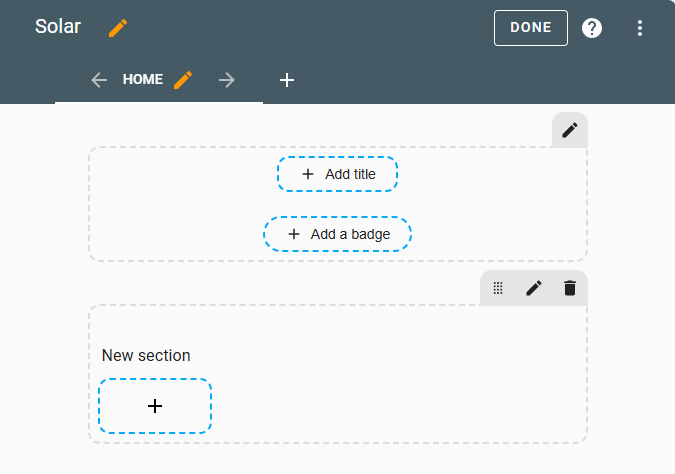Viewport: 675px width, 474px height.
Task: Edit the Solar dashboard title pencil
Action: 118,28
